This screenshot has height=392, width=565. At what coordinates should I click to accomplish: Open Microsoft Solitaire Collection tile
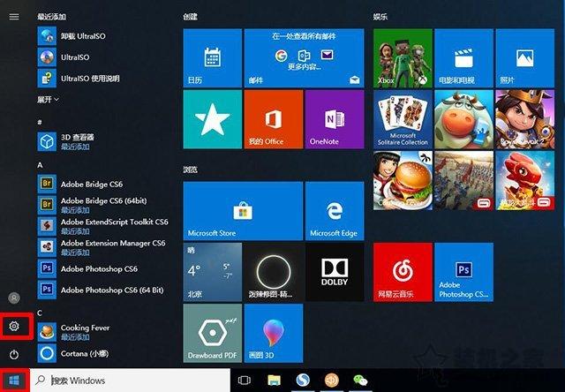click(x=403, y=119)
